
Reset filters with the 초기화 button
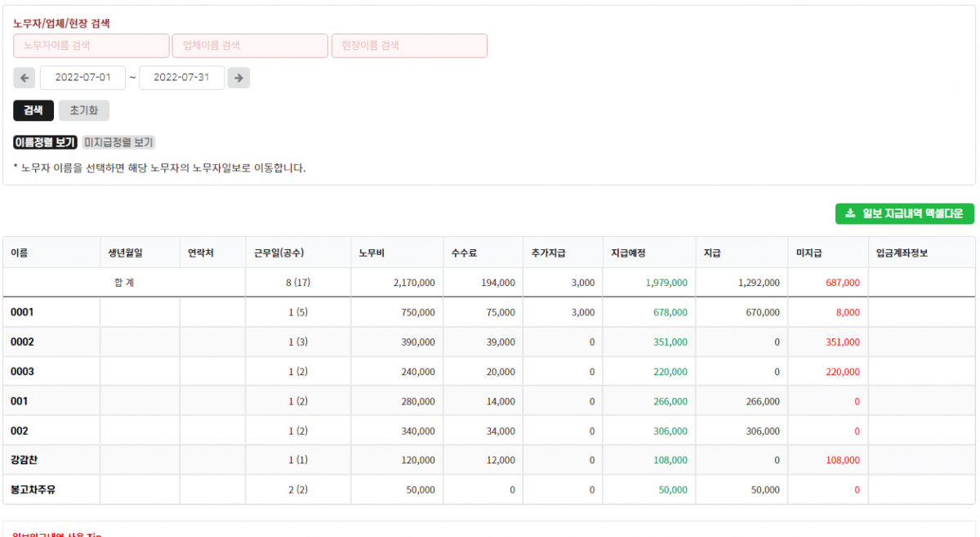coord(83,110)
